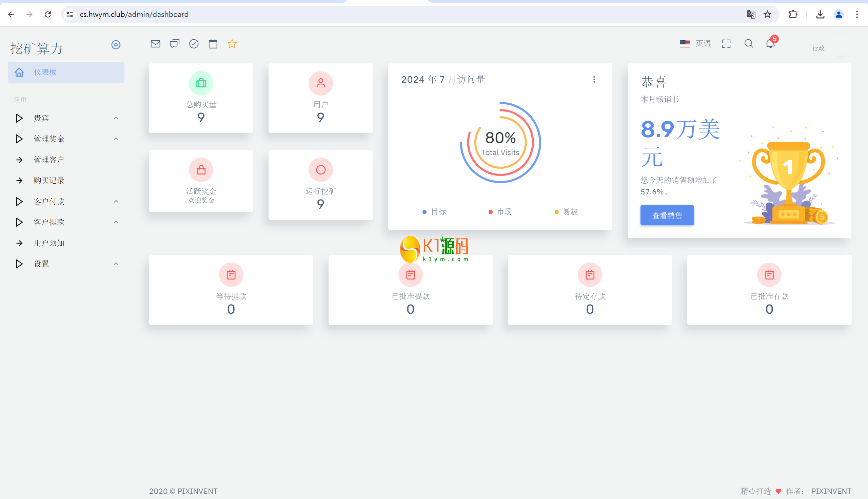This screenshot has width=868, height=499.
Task: Select 仪表板 in the sidebar
Action: (66, 72)
